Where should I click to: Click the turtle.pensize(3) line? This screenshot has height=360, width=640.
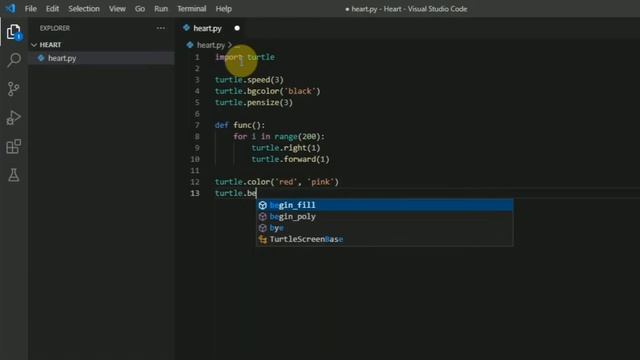(253, 102)
